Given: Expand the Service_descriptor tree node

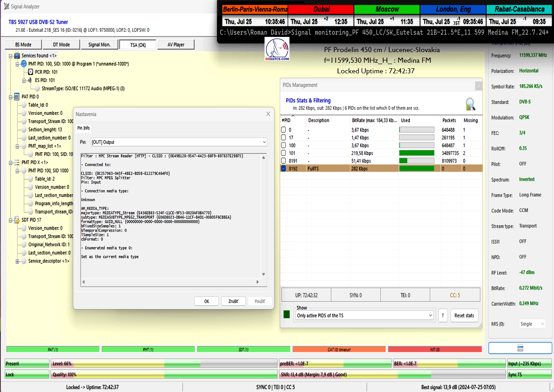Looking at the screenshot, I should (x=18, y=261).
